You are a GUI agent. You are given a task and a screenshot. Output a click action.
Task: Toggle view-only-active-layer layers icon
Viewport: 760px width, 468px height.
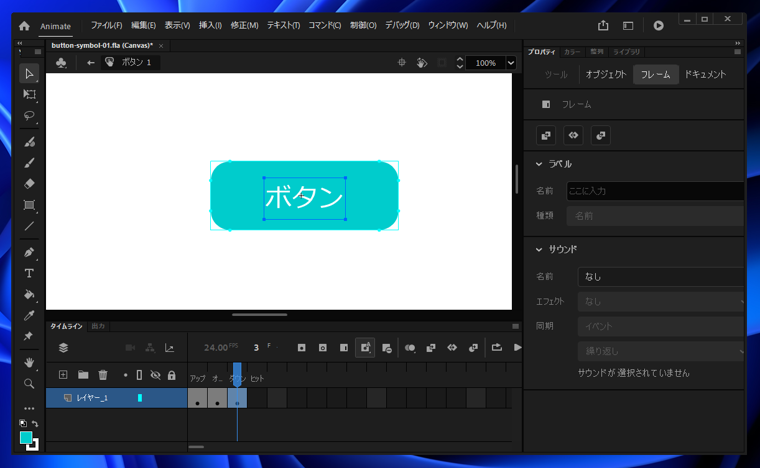click(63, 348)
